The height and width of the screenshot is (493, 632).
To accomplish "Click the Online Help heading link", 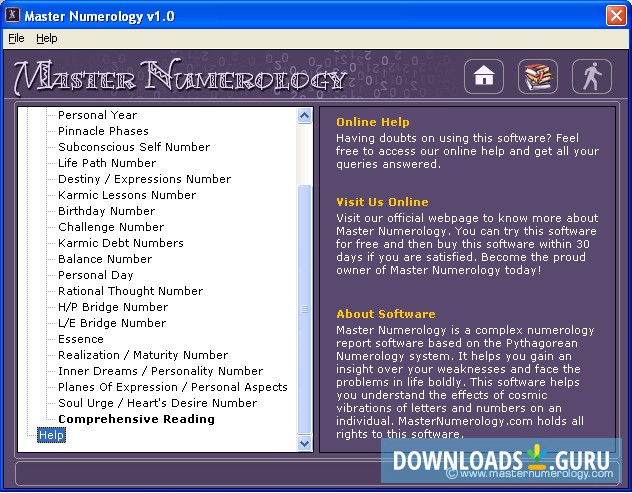I will pyautogui.click(x=372, y=122).
